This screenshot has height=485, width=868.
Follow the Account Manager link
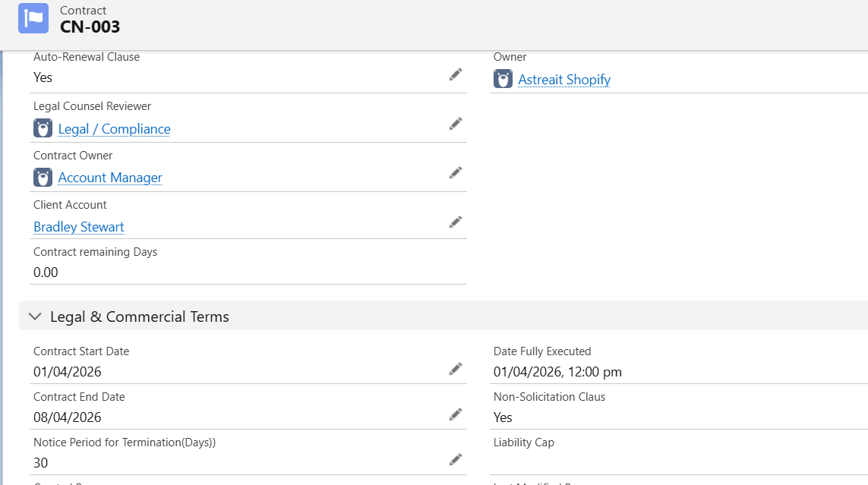coord(110,178)
